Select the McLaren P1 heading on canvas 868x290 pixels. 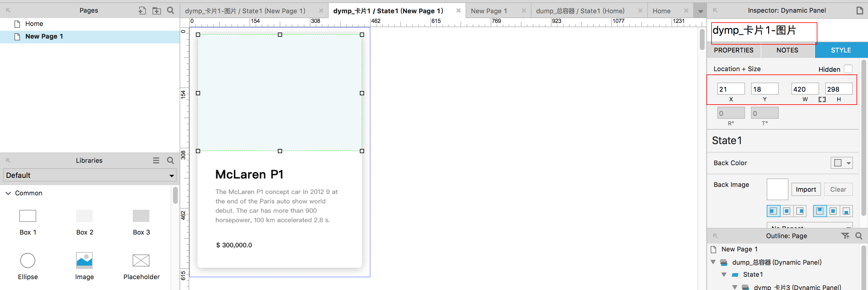(x=249, y=174)
